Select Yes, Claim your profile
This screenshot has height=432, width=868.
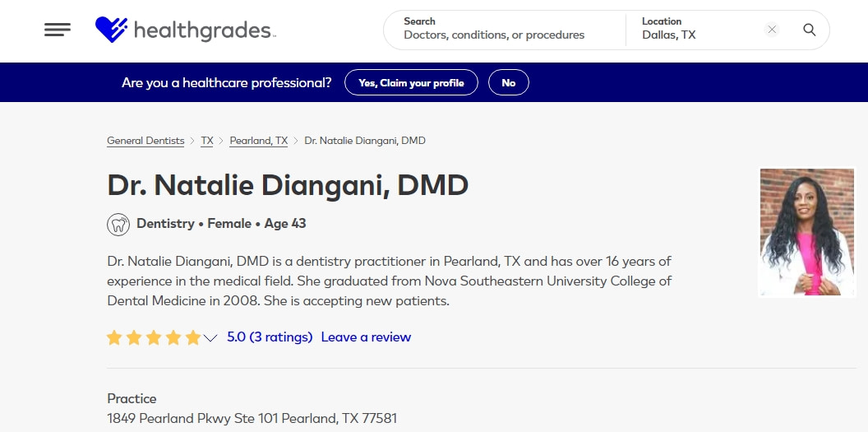[411, 82]
